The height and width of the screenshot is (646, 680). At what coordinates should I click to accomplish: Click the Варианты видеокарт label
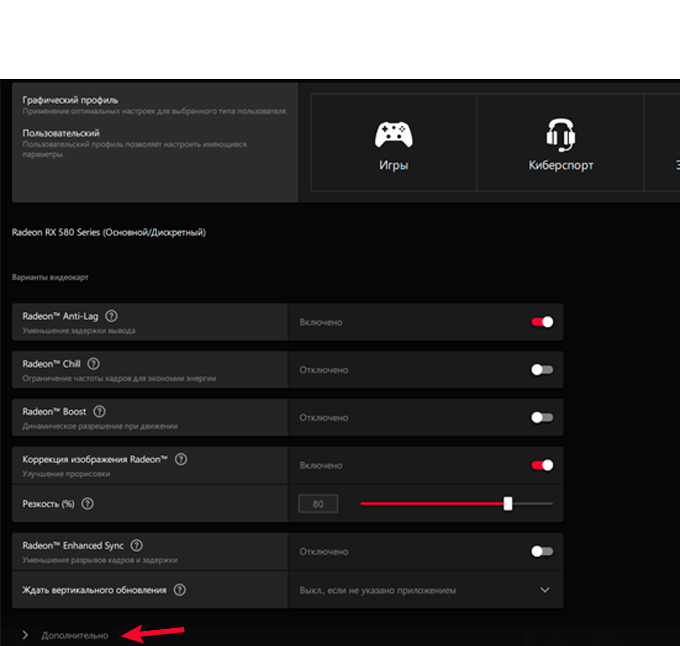tap(50, 277)
